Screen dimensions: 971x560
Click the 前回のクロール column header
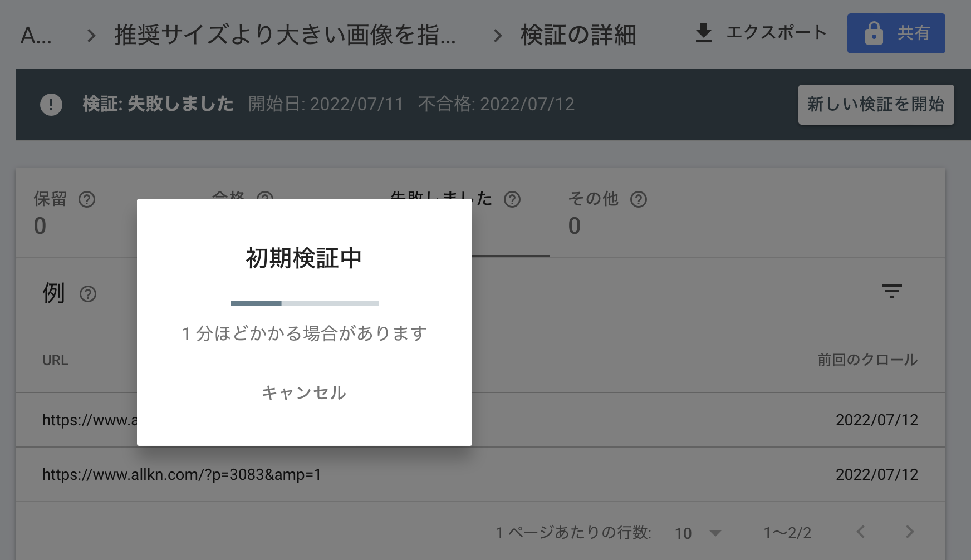[x=867, y=360]
